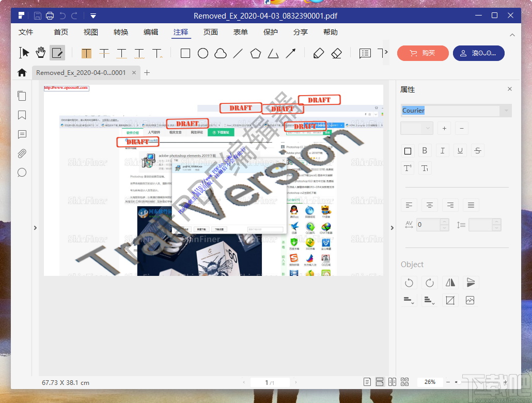Image resolution: width=532 pixels, height=403 pixels.
Task: Open quick access toolbar customize arrow
Action: (93, 16)
